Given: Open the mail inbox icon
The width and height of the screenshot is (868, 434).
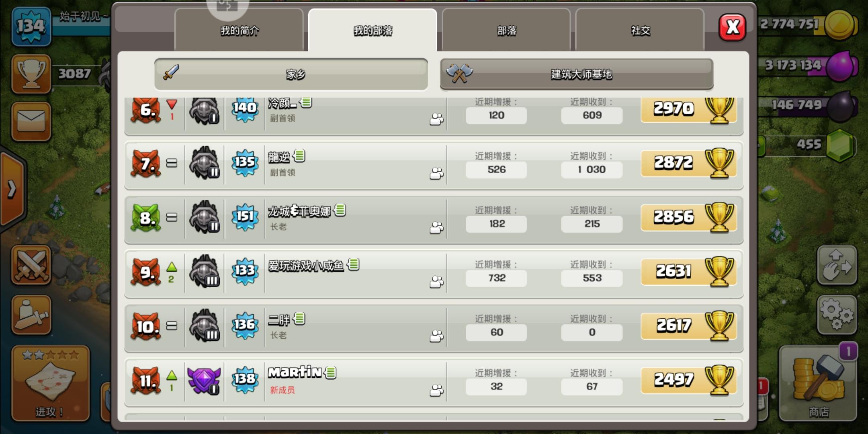Looking at the screenshot, I should [x=31, y=121].
